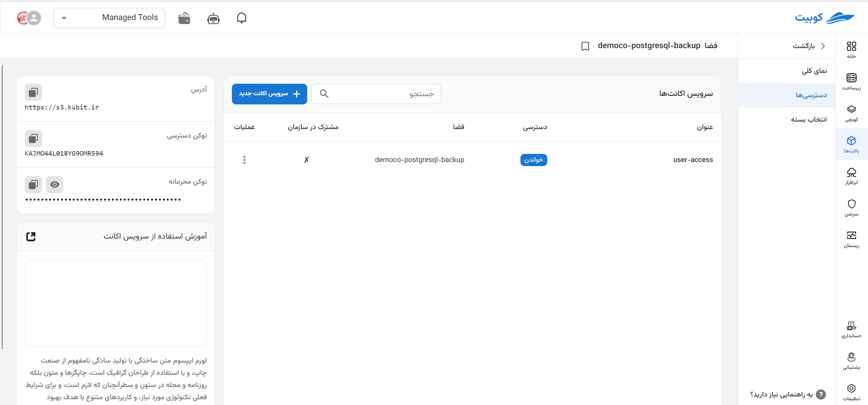This screenshot has height=405, width=868.
Task: Open حسابداری accounting in sidebar
Action: click(851, 329)
